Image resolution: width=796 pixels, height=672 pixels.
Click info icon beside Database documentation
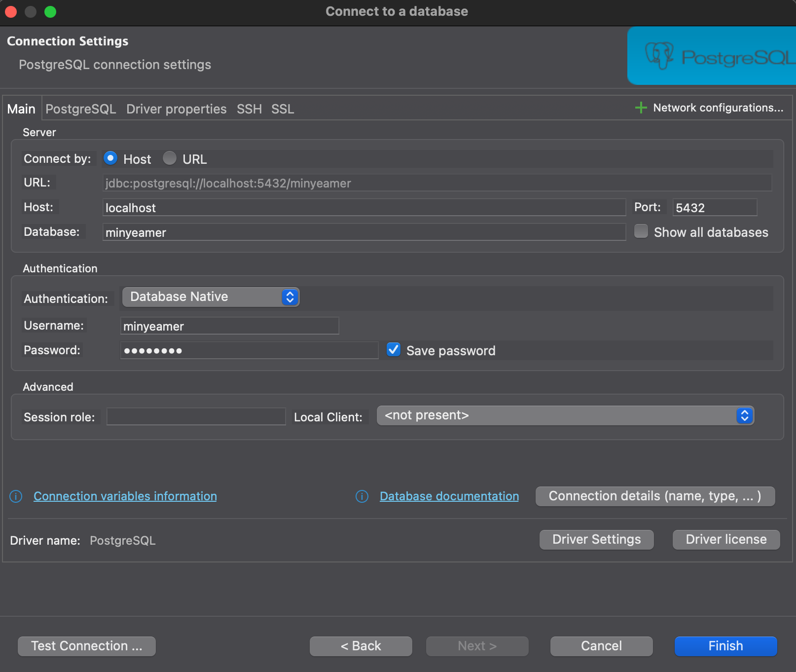362,496
